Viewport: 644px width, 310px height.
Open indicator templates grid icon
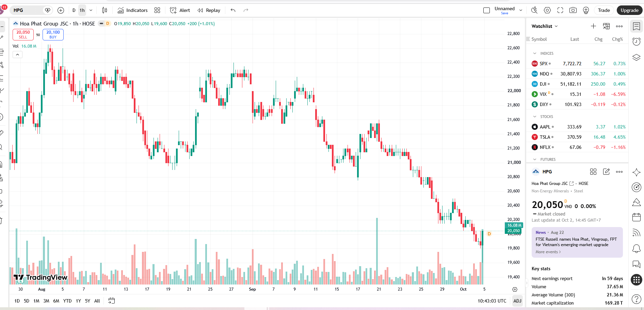coord(157,10)
